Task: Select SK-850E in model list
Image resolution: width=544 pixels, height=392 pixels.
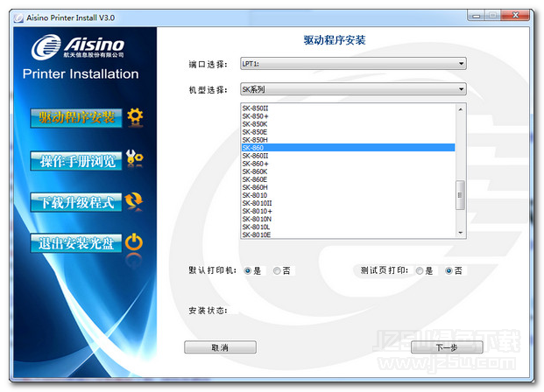Action: (x=348, y=132)
